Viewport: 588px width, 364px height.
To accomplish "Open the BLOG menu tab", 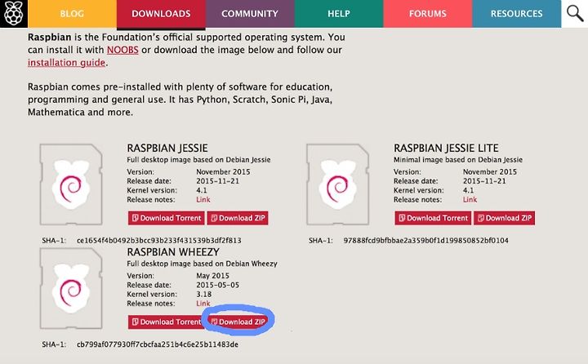I will (72, 14).
